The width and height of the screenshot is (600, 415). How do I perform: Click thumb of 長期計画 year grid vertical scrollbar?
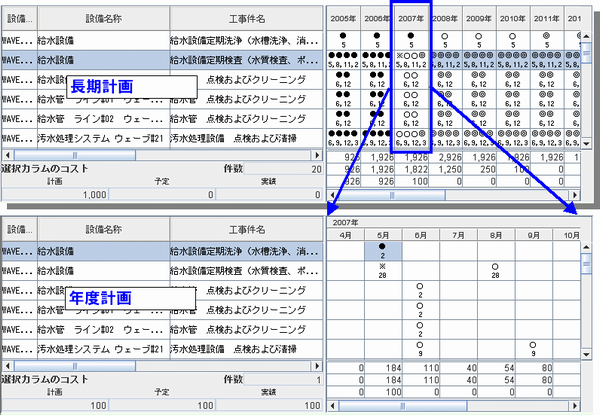586,53
